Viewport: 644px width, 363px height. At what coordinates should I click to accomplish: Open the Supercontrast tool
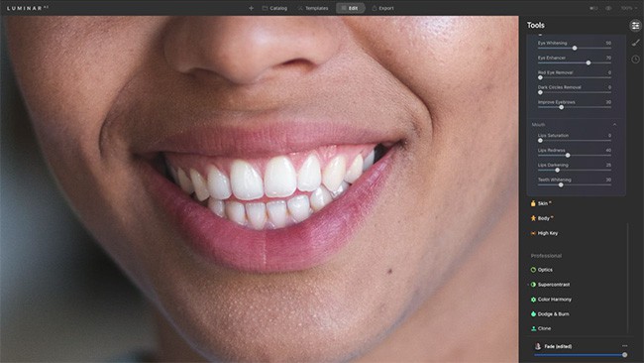coord(550,285)
